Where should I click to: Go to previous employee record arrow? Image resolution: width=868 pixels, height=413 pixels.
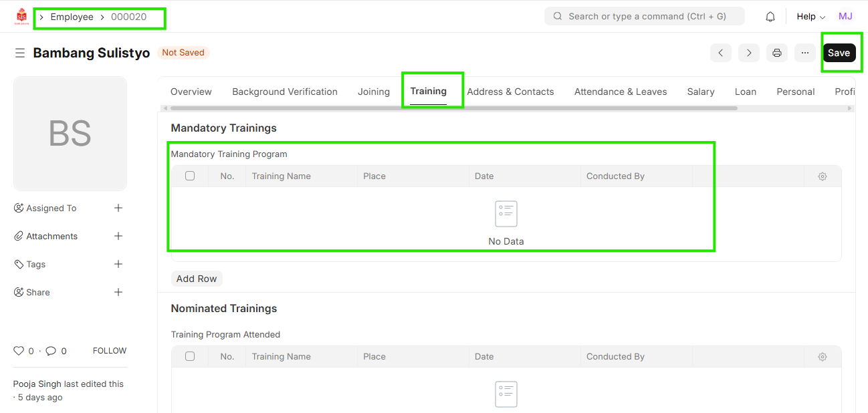tap(720, 53)
